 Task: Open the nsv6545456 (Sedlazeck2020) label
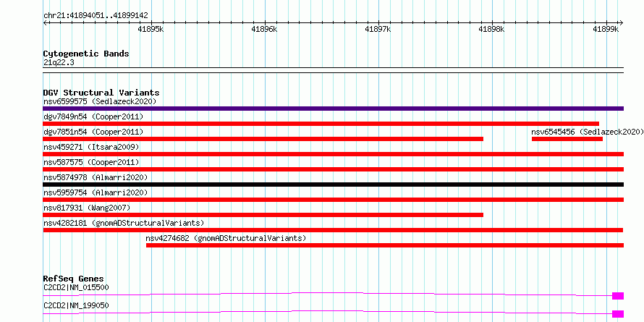pyautogui.click(x=588, y=132)
